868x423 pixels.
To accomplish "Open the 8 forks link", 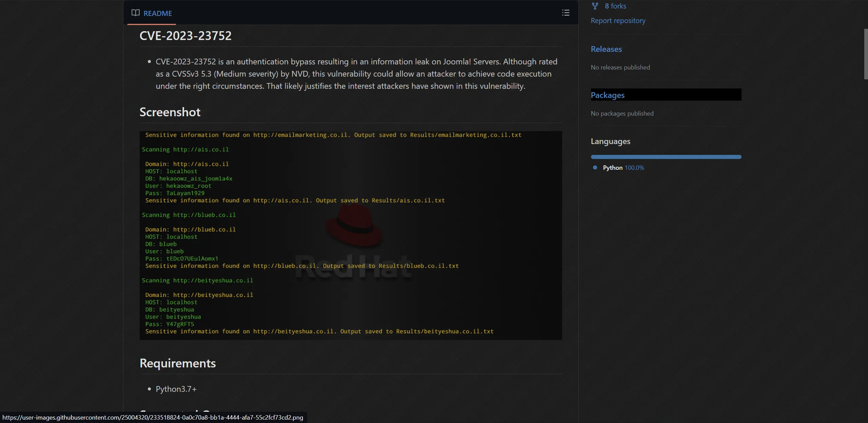I will pos(615,6).
